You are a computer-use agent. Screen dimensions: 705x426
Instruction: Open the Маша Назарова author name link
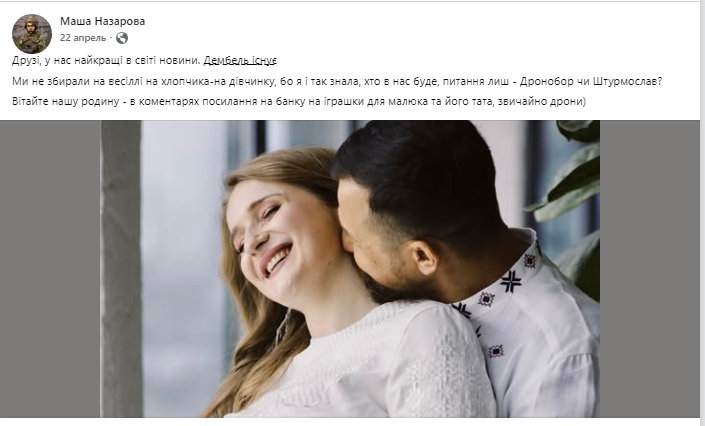tap(103, 21)
